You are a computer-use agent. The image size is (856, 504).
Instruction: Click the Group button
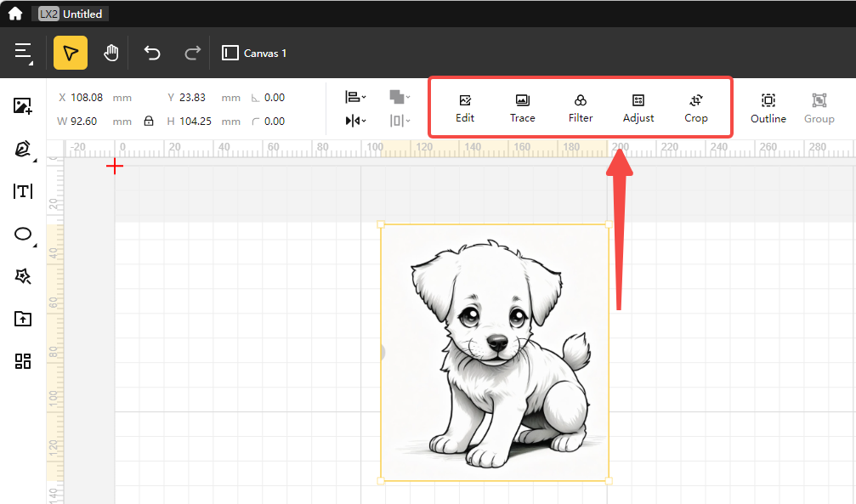[x=819, y=108]
